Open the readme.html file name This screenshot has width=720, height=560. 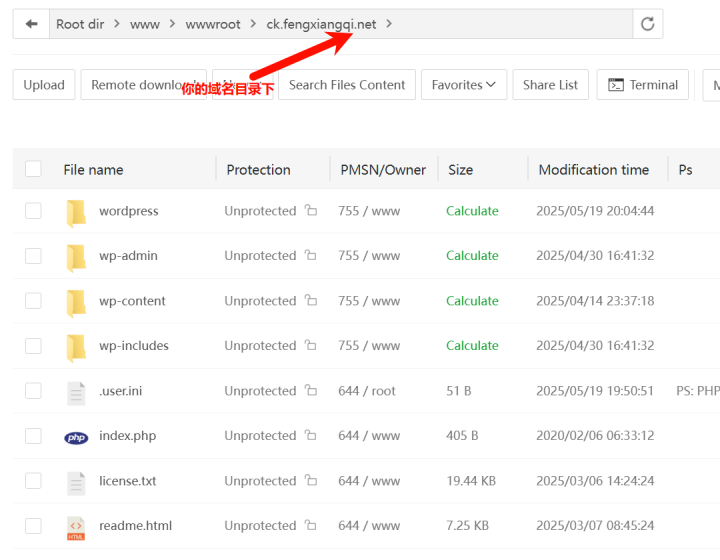(x=135, y=526)
